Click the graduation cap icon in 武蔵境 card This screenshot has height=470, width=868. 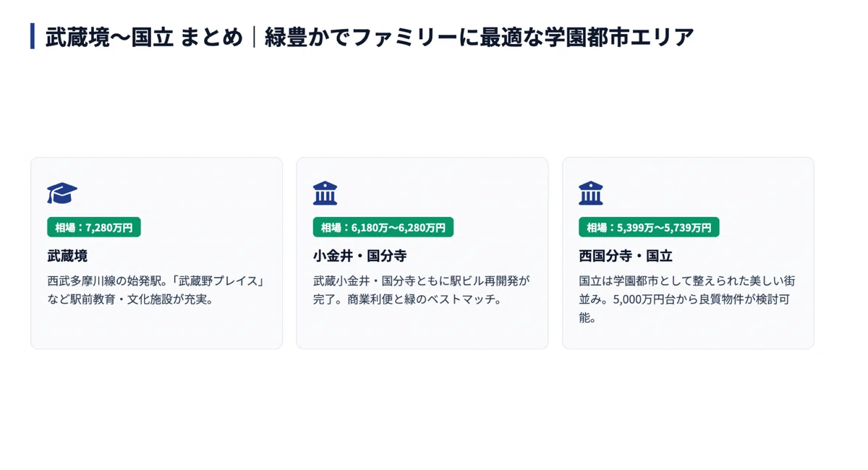coord(62,193)
